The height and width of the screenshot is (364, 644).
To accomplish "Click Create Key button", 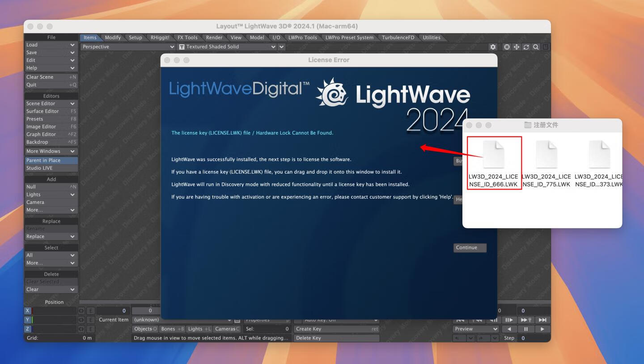I will click(x=336, y=329).
